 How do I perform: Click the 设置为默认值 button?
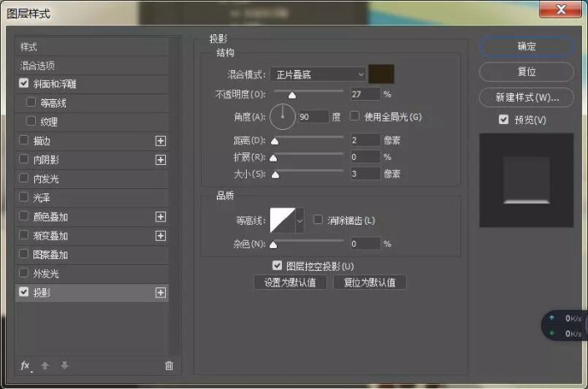(289, 282)
